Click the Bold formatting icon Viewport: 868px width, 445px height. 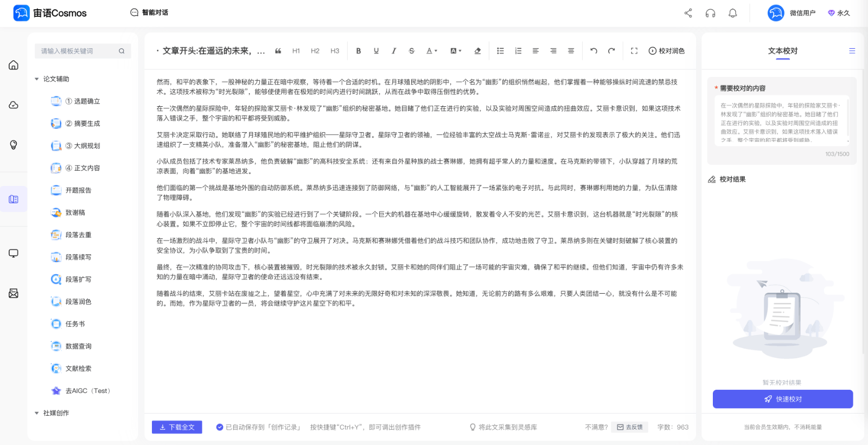[358, 51]
